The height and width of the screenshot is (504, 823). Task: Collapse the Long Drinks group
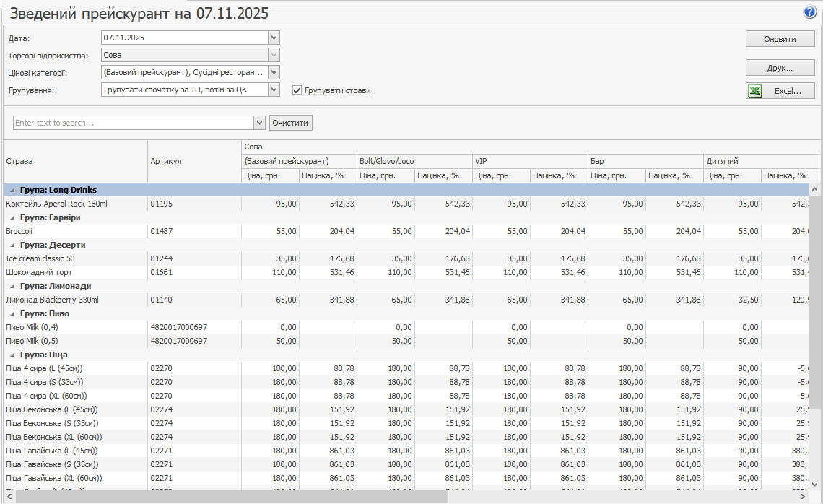(13, 190)
